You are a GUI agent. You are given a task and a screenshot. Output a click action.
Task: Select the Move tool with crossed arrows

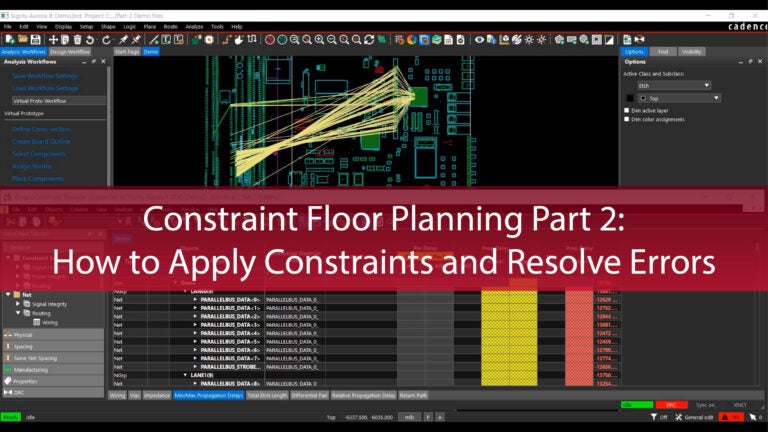[x=53, y=40]
